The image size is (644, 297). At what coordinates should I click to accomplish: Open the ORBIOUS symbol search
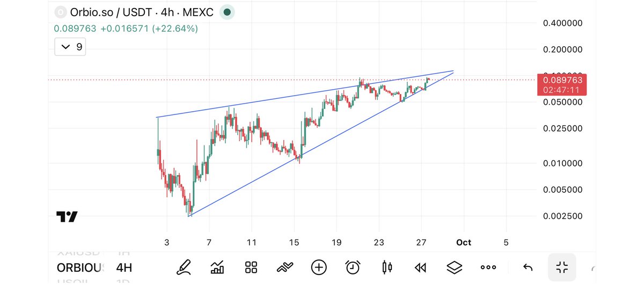[80, 267]
